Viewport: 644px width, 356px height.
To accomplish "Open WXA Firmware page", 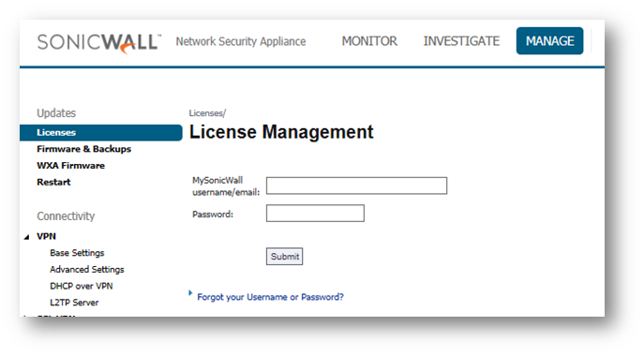I will [70, 166].
